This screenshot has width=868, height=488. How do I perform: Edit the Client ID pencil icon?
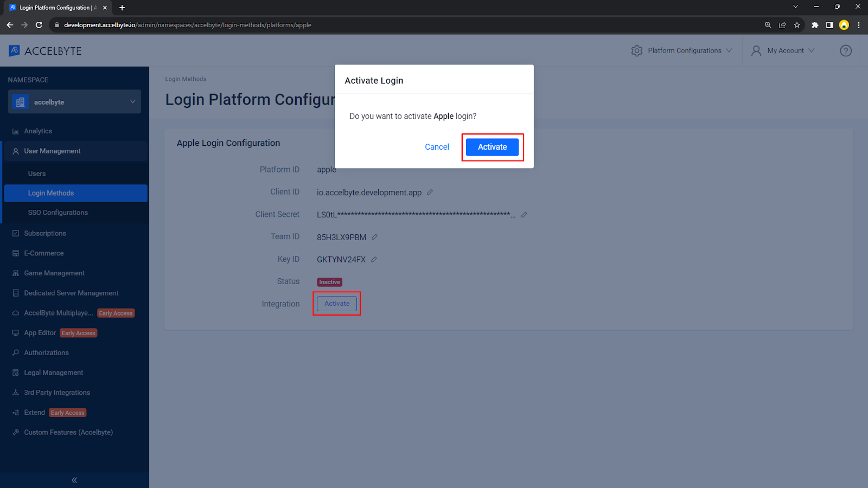coord(430,192)
